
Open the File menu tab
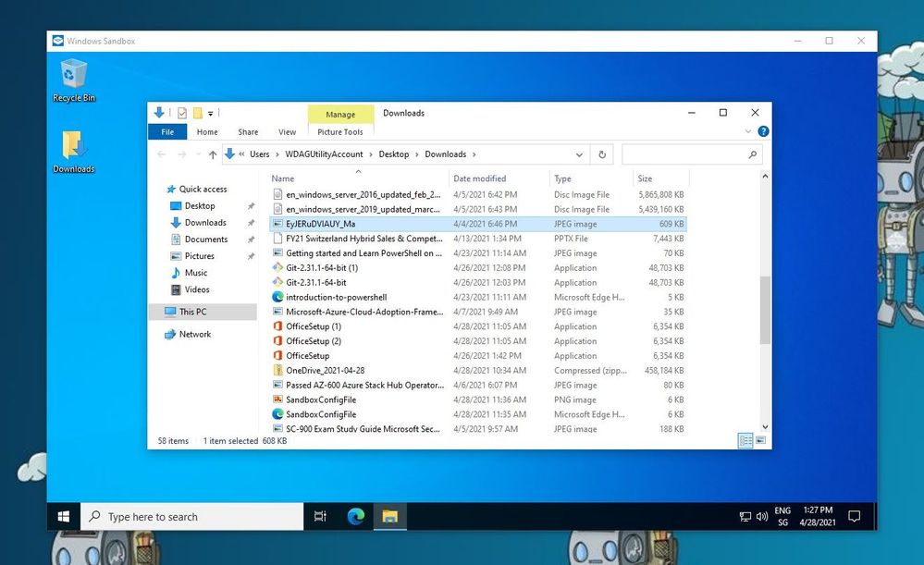coord(167,132)
